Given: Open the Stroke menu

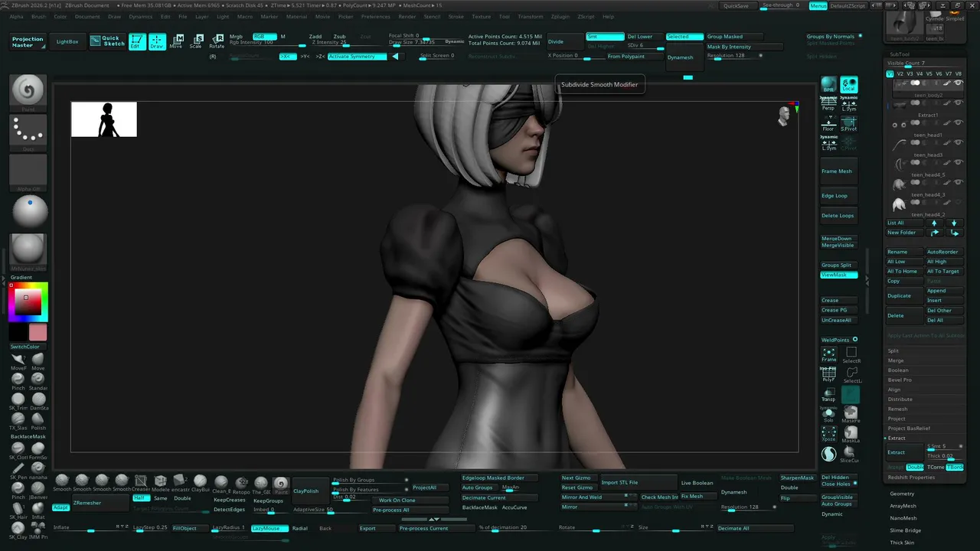Looking at the screenshot, I should tap(456, 16).
